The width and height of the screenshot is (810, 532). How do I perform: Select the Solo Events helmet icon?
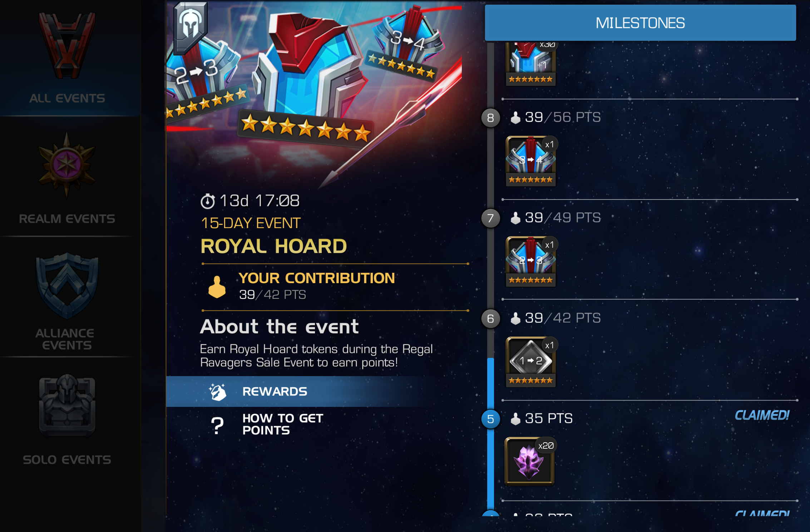point(67,406)
